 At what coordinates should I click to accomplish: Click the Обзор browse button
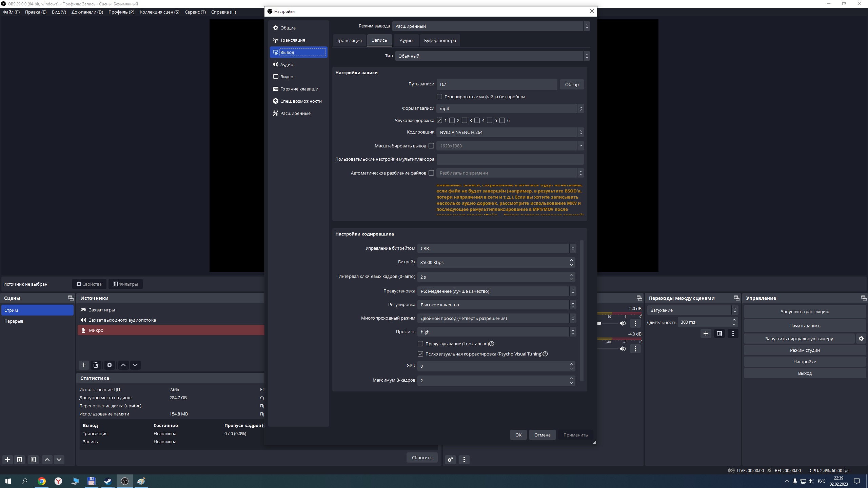572,84
